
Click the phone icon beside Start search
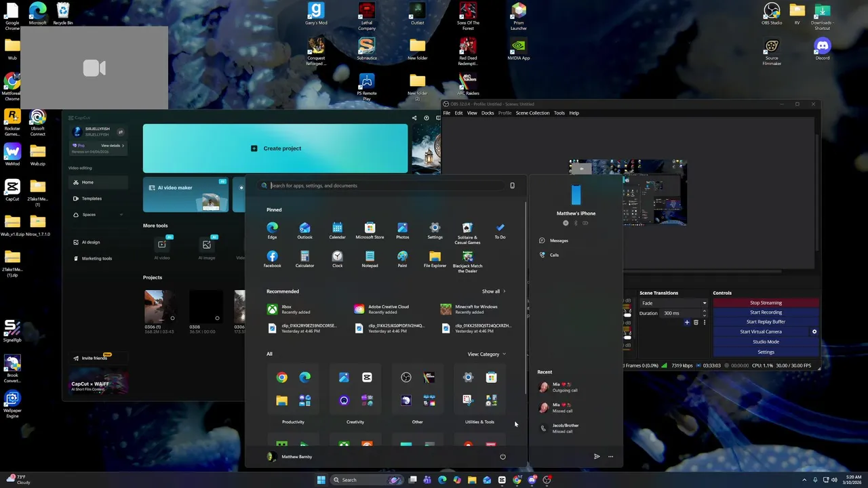coord(512,186)
